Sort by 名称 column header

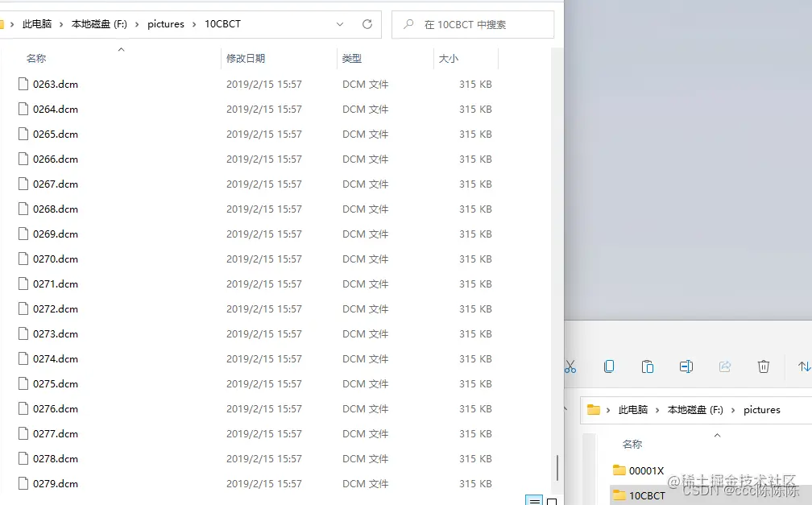(x=36, y=59)
